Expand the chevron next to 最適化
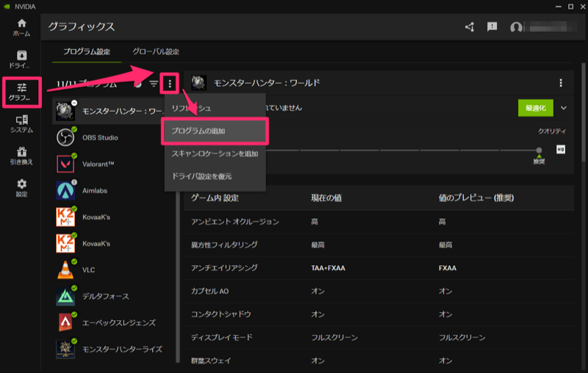This screenshot has height=373, width=588. pyautogui.click(x=564, y=108)
